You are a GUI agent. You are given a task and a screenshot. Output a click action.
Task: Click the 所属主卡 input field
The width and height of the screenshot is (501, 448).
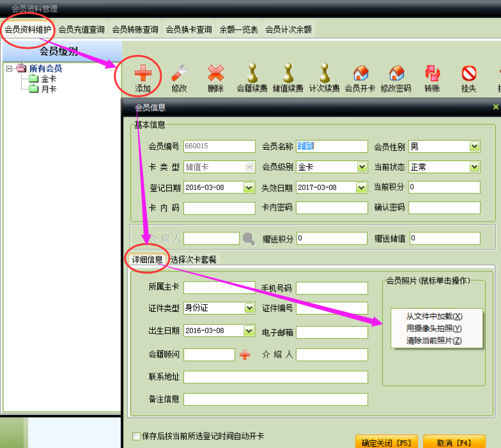pos(219,288)
